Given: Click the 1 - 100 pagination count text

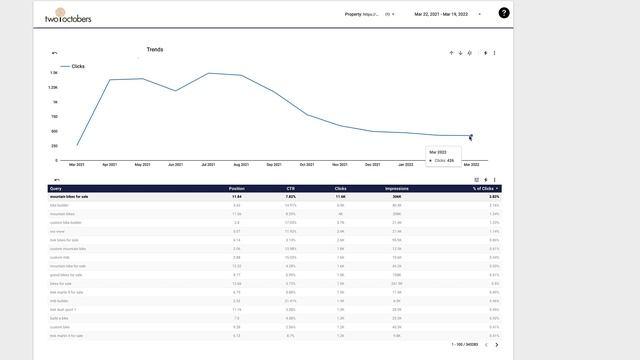Looking at the screenshot, I should point(464,345).
